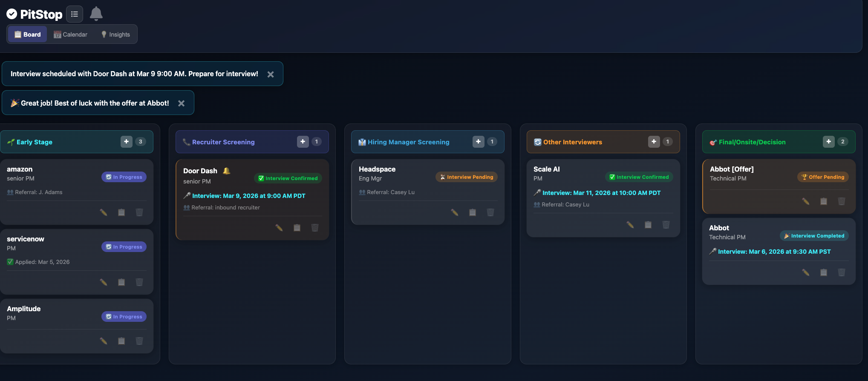Click In Progress badge on amazon card
The width and height of the screenshot is (868, 381).
tap(124, 177)
